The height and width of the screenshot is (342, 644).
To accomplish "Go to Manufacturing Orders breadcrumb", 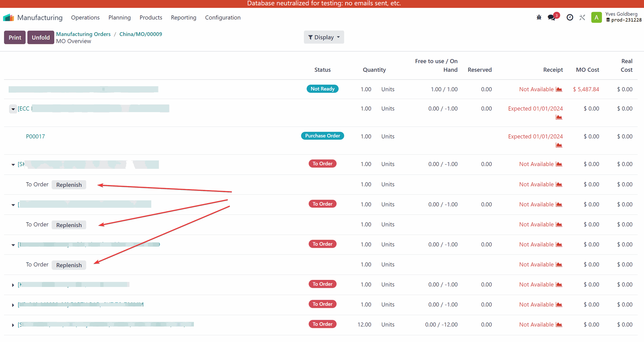I will pyautogui.click(x=83, y=34).
